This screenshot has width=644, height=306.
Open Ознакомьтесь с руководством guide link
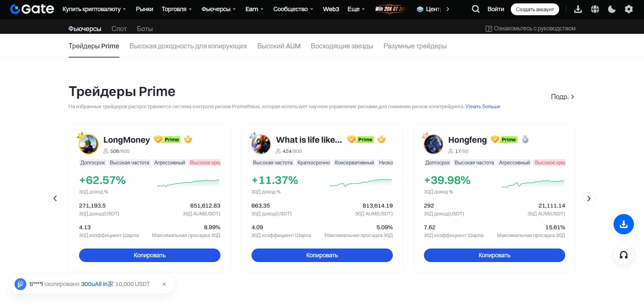[x=530, y=29]
